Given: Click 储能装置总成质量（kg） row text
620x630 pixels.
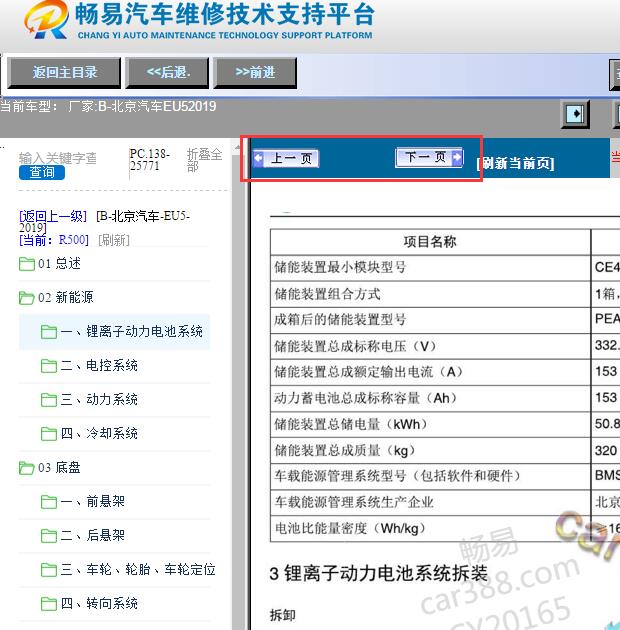Looking at the screenshot, I should pyautogui.click(x=345, y=451).
